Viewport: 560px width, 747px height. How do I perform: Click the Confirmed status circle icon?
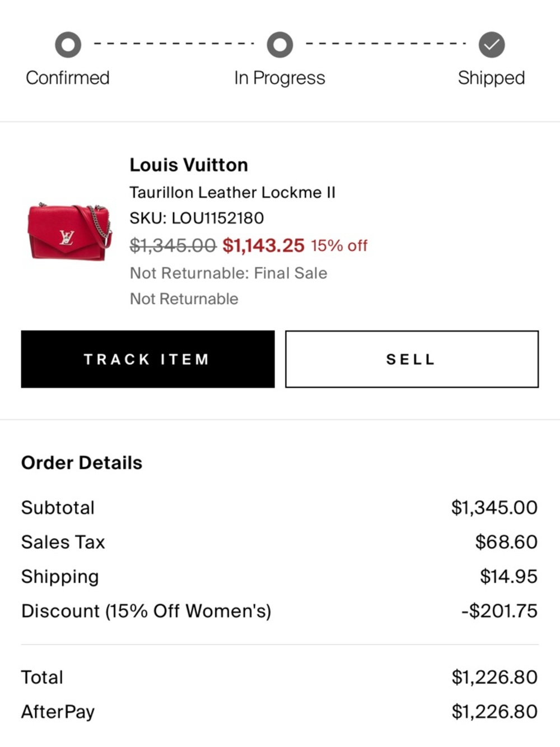point(68,45)
